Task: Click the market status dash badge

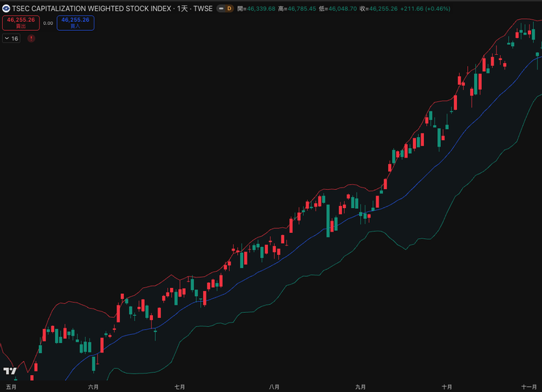Action: (221, 9)
